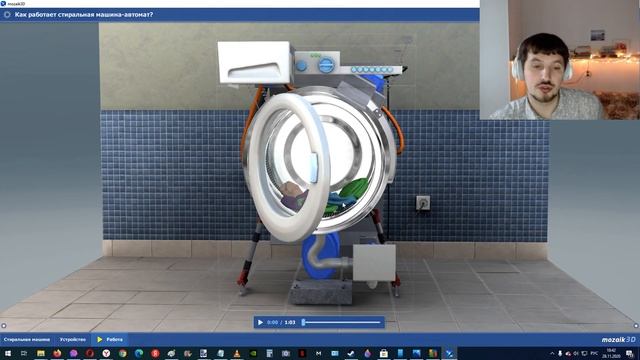The image size is (640, 360).
Task: Click the presenter webcam thumbnail
Action: pyautogui.click(x=560, y=60)
